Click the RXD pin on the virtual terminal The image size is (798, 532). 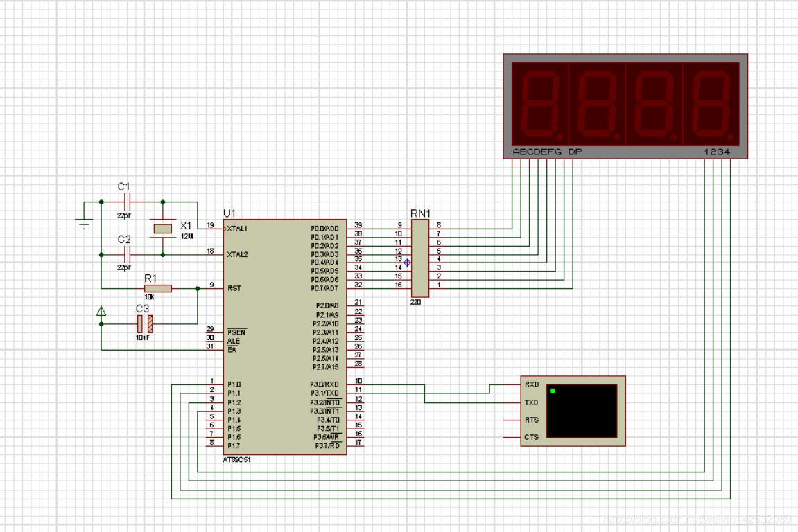tap(532, 384)
